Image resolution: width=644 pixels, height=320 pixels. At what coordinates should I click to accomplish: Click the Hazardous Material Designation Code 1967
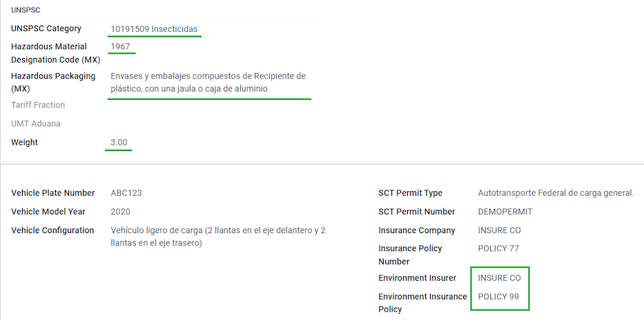(120, 47)
